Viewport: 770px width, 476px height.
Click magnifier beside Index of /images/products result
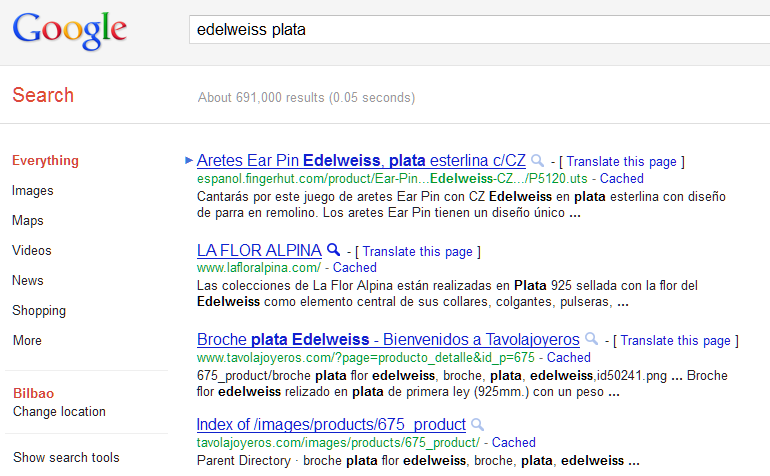click(477, 424)
